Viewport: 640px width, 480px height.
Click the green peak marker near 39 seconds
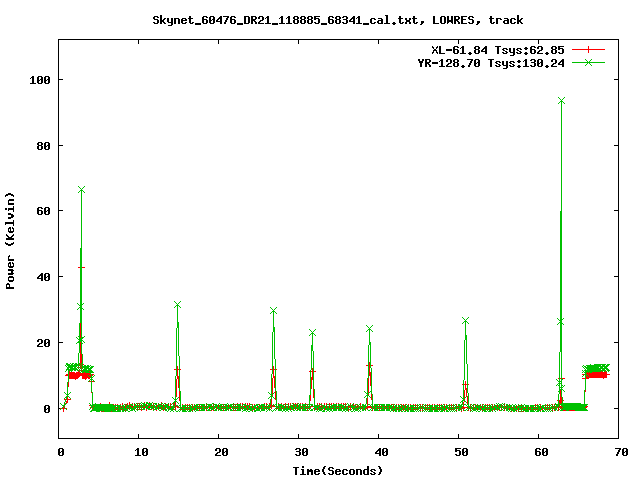369,329
